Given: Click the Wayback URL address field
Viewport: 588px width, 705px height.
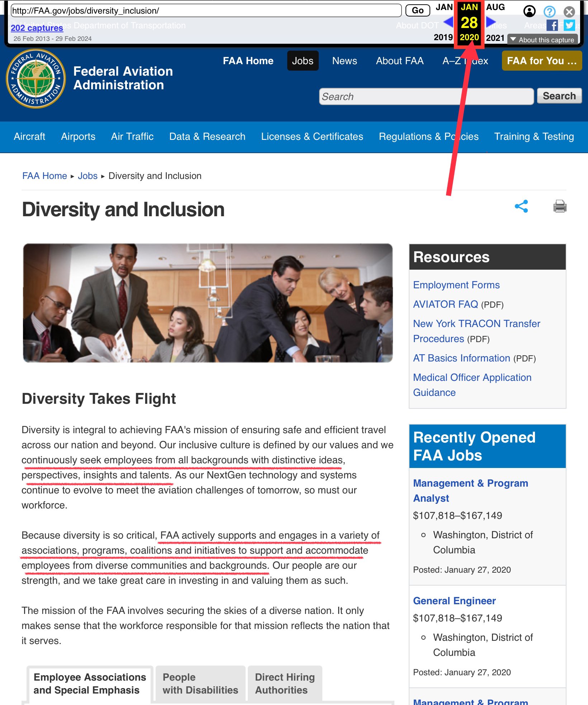Looking at the screenshot, I should coord(206,10).
